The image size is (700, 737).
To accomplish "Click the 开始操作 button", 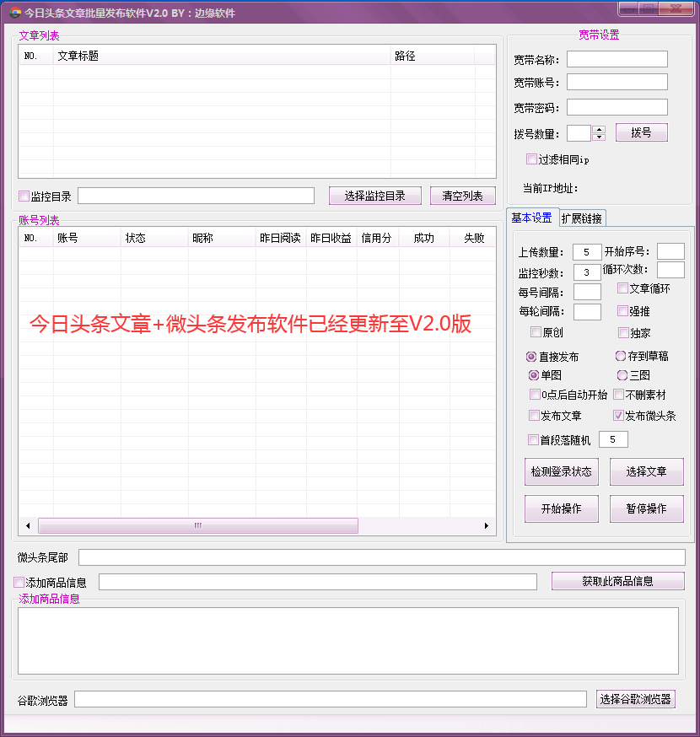I will tap(562, 508).
